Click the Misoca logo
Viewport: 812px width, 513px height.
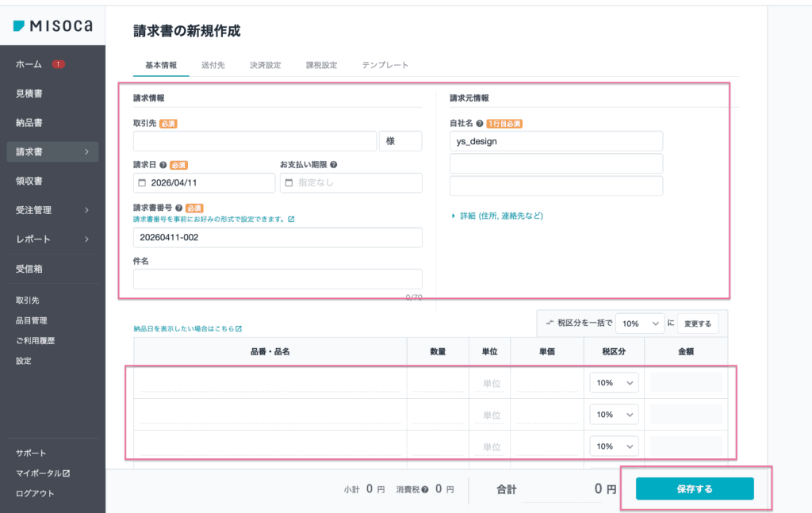point(52,25)
